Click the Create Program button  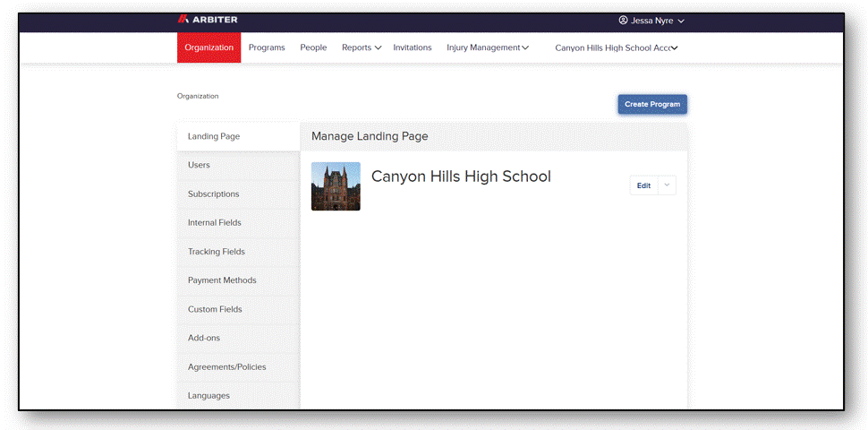point(652,104)
